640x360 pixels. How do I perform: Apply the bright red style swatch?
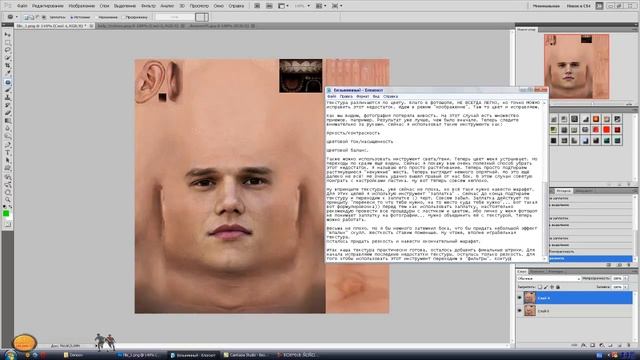click(607, 130)
